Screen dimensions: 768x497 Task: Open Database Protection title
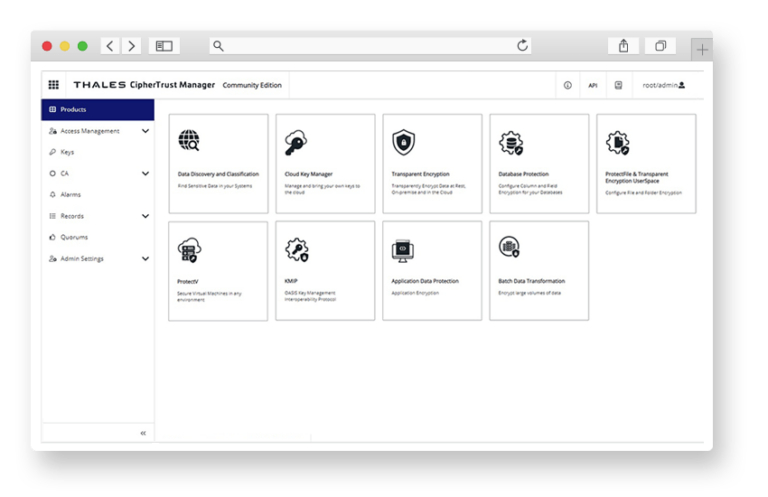524,174
